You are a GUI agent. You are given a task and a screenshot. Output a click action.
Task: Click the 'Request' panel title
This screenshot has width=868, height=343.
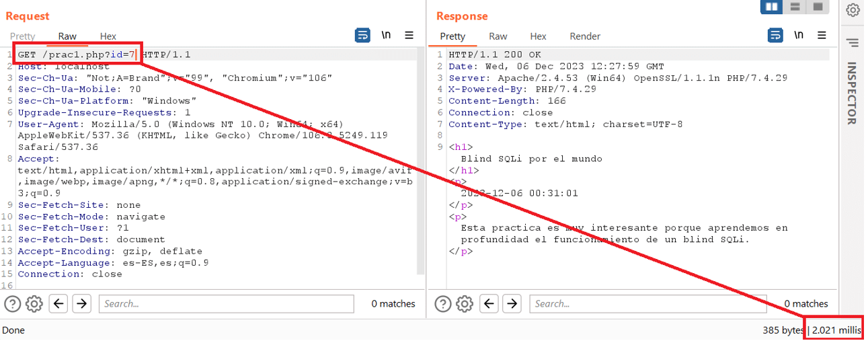tap(28, 16)
